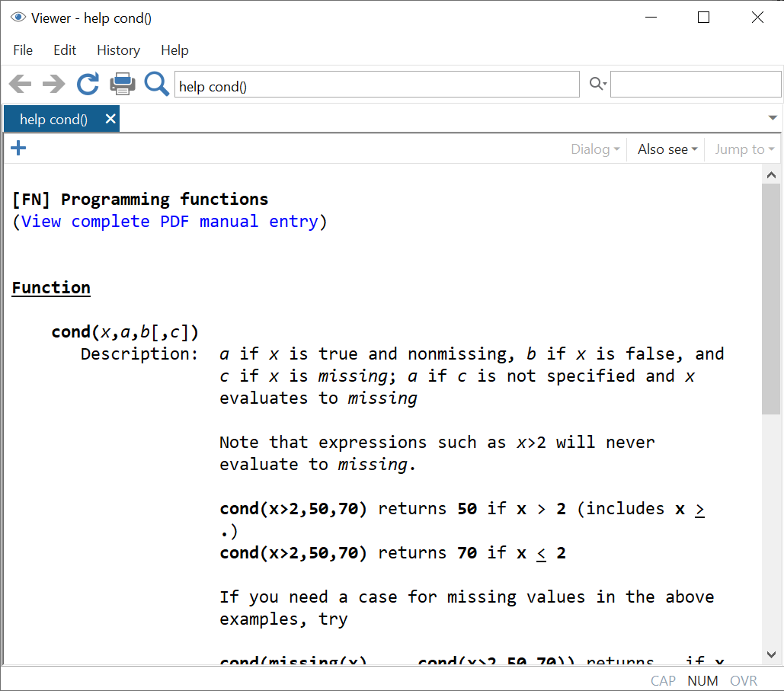Image resolution: width=784 pixels, height=691 pixels.
Task: Close the help cond() tab
Action: pyautogui.click(x=110, y=119)
